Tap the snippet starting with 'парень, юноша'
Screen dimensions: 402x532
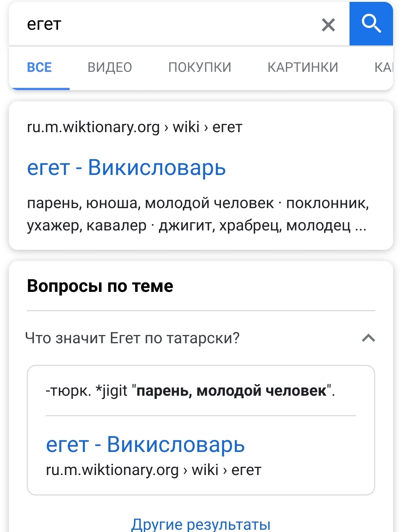(197, 214)
